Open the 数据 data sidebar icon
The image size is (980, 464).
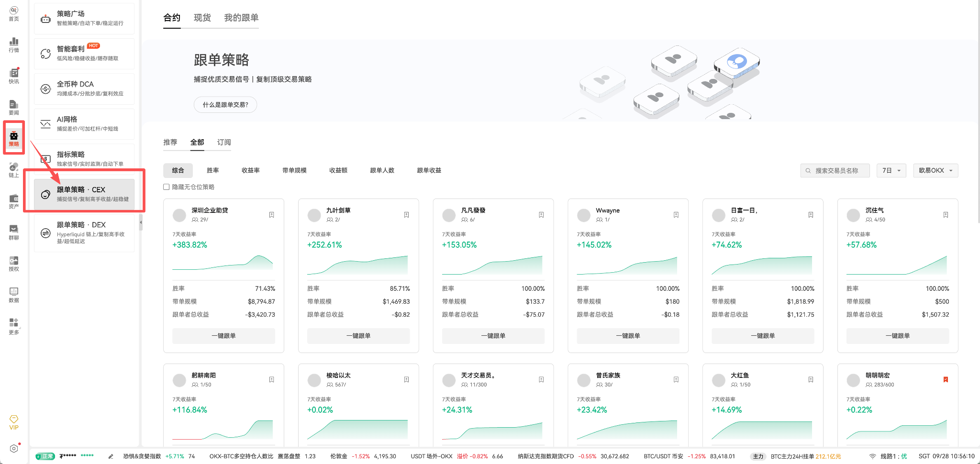pyautogui.click(x=14, y=295)
